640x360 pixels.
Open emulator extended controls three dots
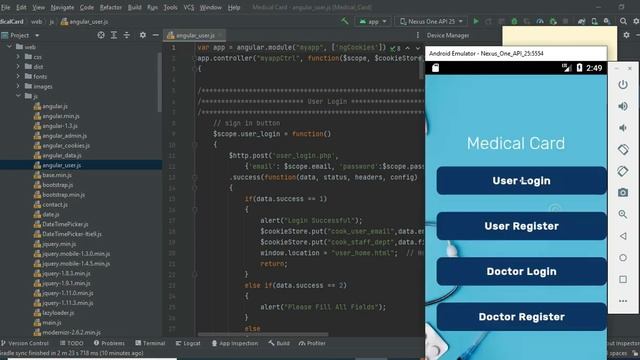pos(623,301)
